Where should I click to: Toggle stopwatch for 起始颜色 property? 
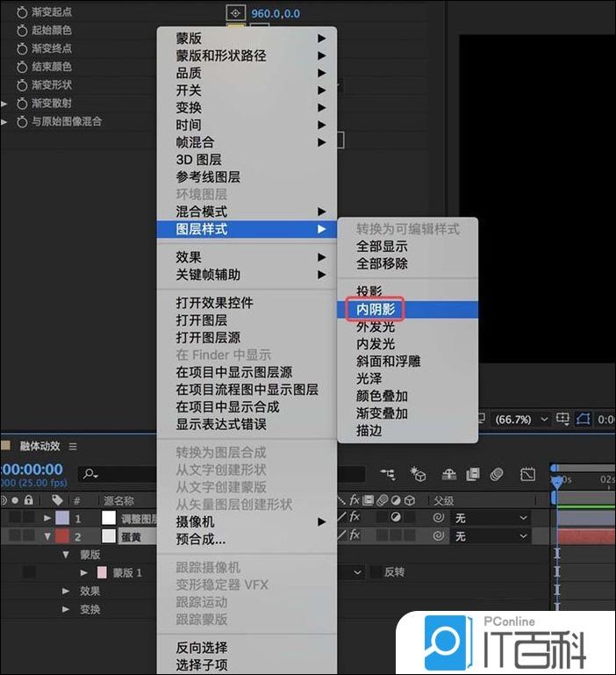(22, 31)
